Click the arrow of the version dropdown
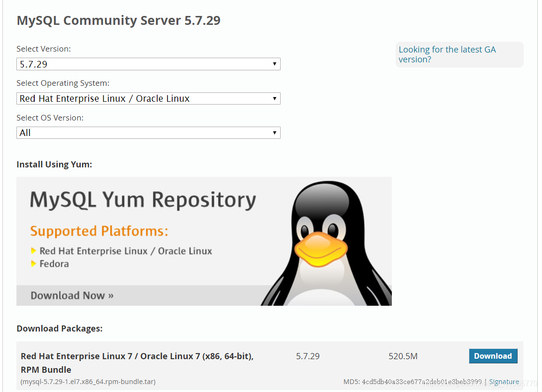 (x=275, y=64)
